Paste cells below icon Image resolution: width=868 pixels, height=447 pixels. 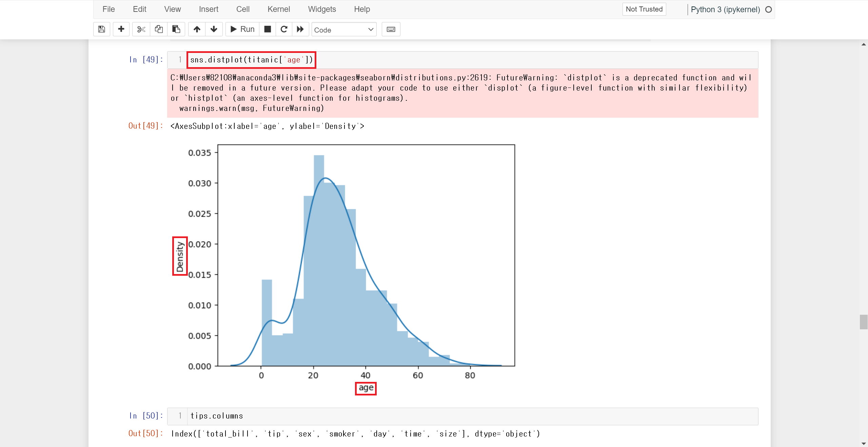point(176,29)
